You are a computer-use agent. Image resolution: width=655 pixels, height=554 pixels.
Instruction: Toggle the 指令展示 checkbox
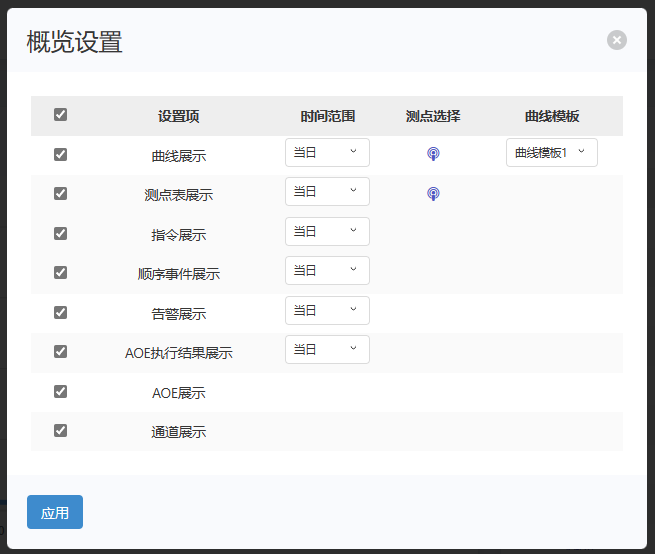[x=61, y=233]
